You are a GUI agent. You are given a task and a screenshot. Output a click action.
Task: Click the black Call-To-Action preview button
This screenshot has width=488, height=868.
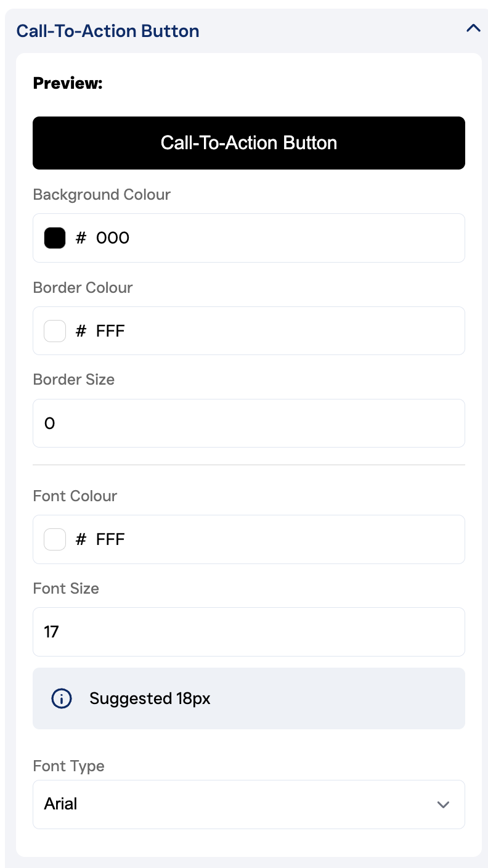(x=249, y=143)
